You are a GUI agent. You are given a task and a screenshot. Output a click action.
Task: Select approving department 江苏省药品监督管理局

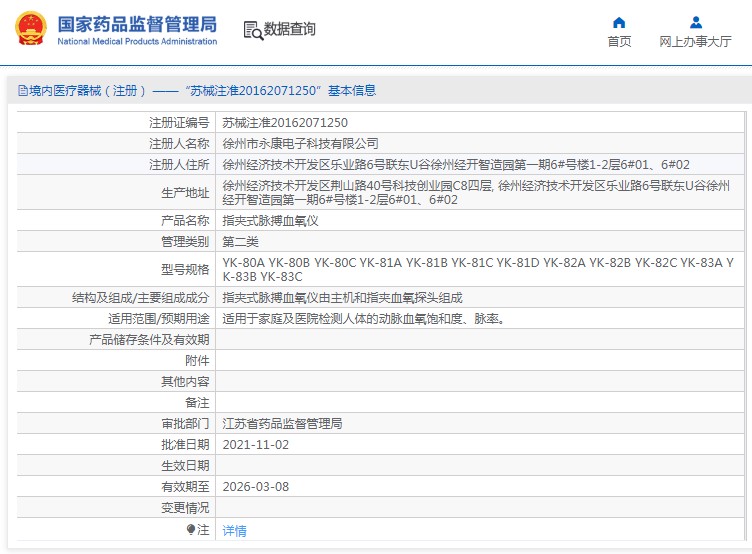coord(282,424)
